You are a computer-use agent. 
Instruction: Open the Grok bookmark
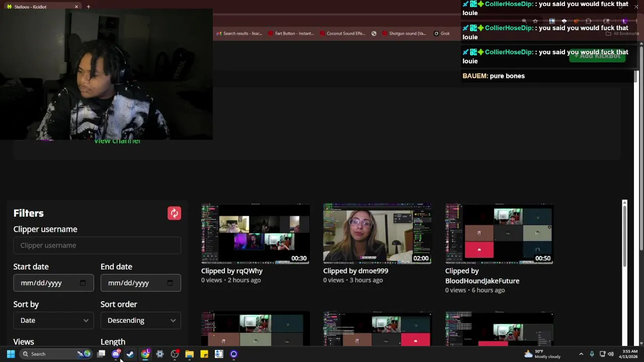pos(442,33)
